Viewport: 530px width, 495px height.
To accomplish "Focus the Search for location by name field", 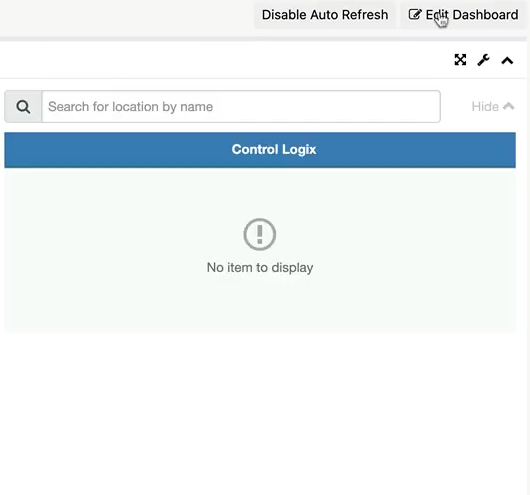I will [241, 107].
